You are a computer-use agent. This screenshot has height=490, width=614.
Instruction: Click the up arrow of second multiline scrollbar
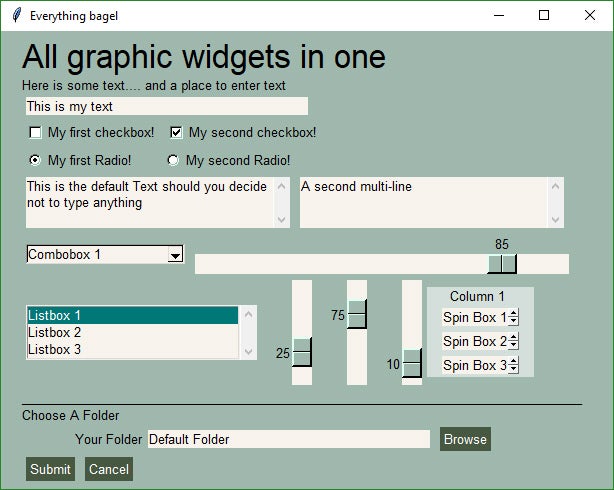click(x=555, y=186)
